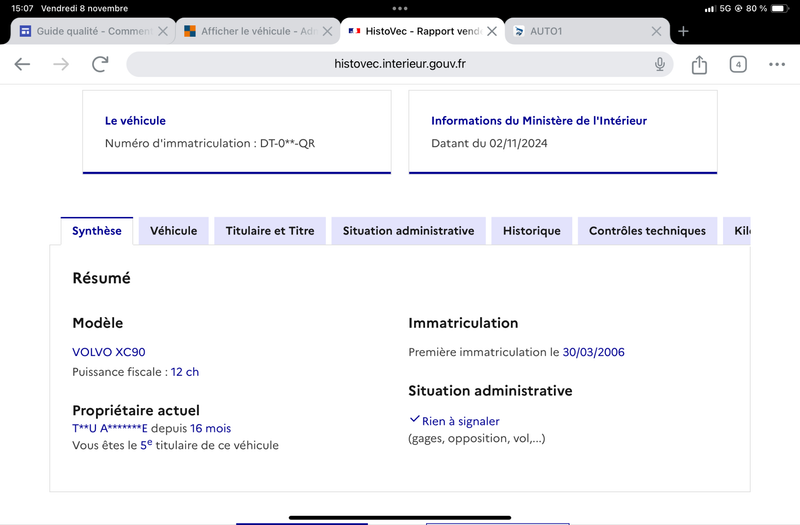Viewport: 800px width, 525px height.
Task: Go back with the browser back arrow
Action: tap(22, 64)
